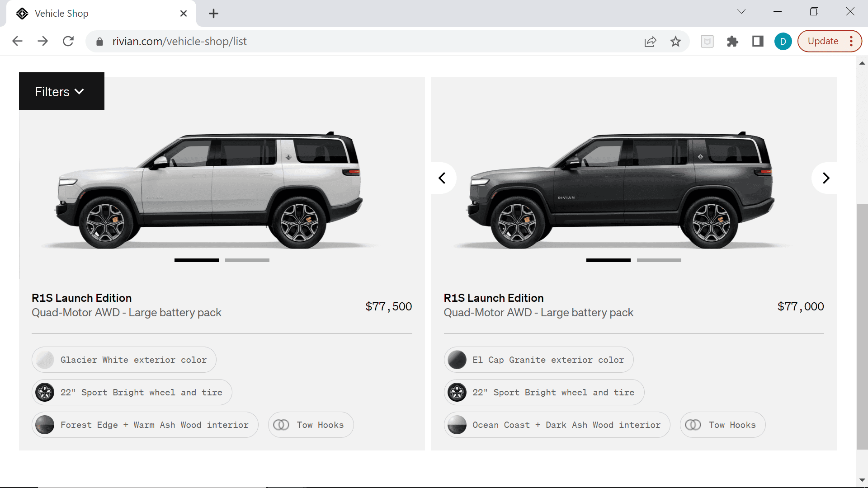Click the address bar URL
This screenshot has height=488, width=868.
[179, 42]
